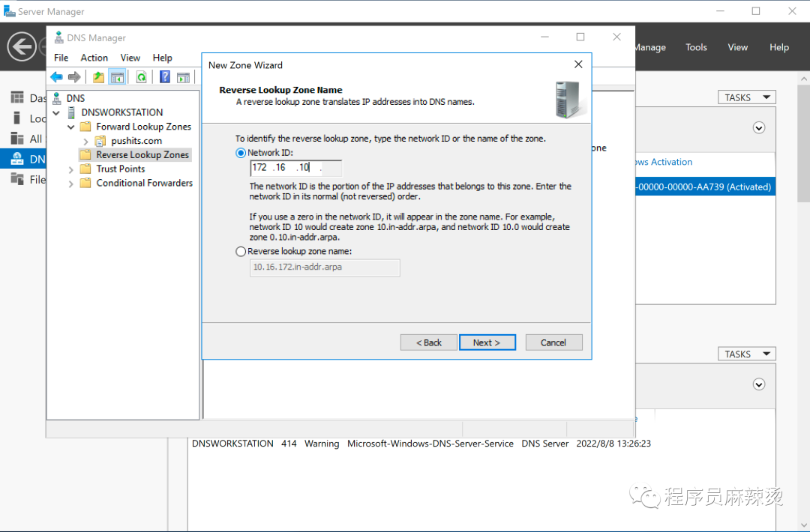Open the File menu in DNS Manager
This screenshot has width=810, height=532.
[x=61, y=58]
